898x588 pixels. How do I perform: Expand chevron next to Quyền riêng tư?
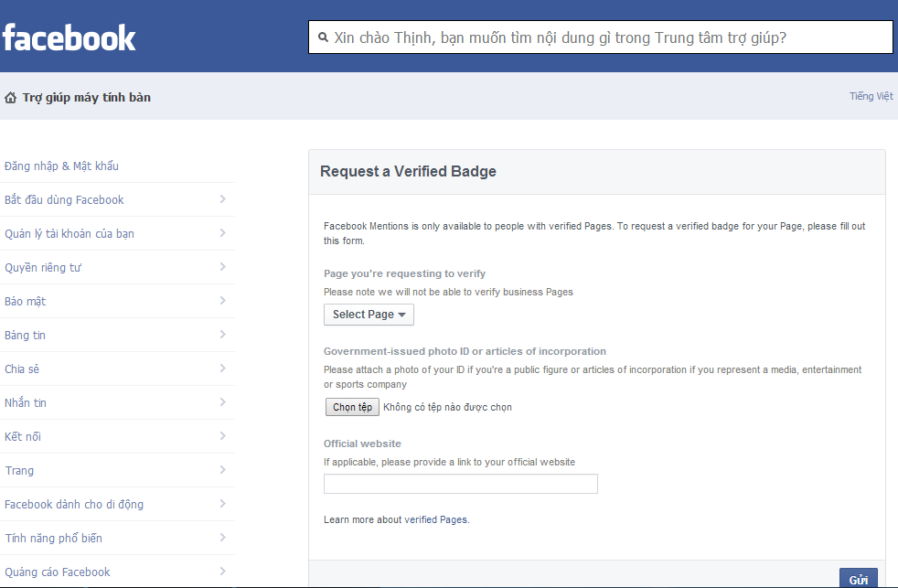pyautogui.click(x=223, y=267)
